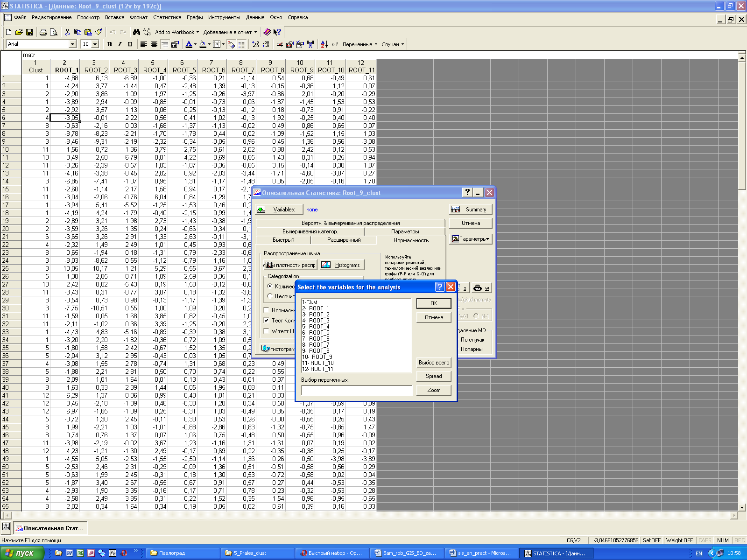Click EN language indicator in tray

click(698, 553)
